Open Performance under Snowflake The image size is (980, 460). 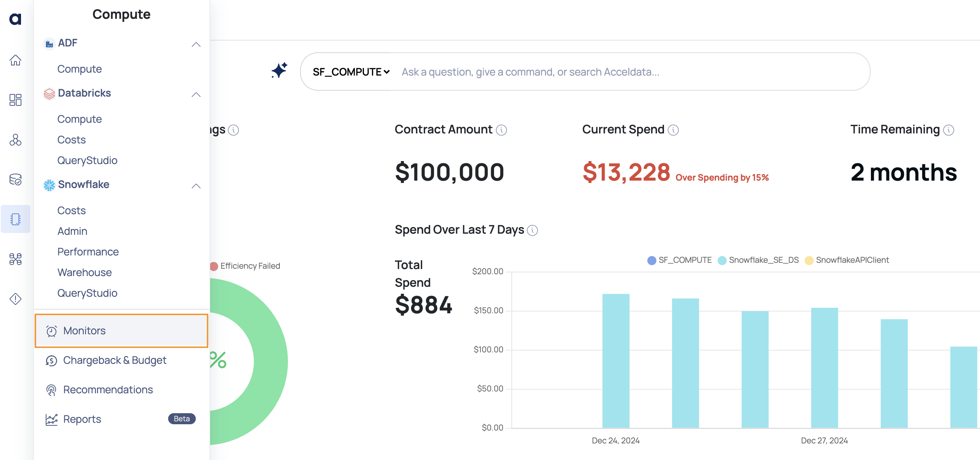(88, 251)
